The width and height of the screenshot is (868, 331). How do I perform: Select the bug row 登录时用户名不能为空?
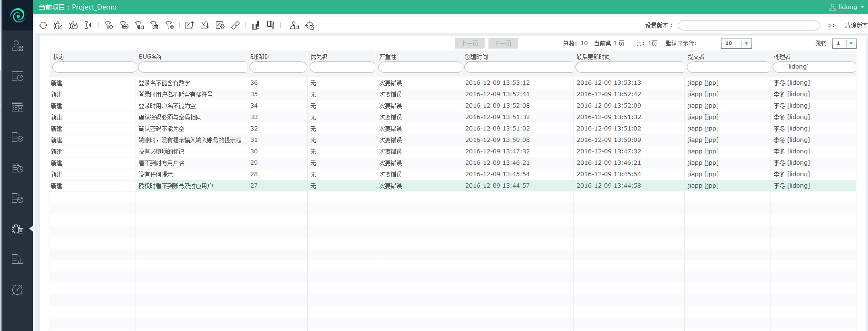[x=453, y=106]
